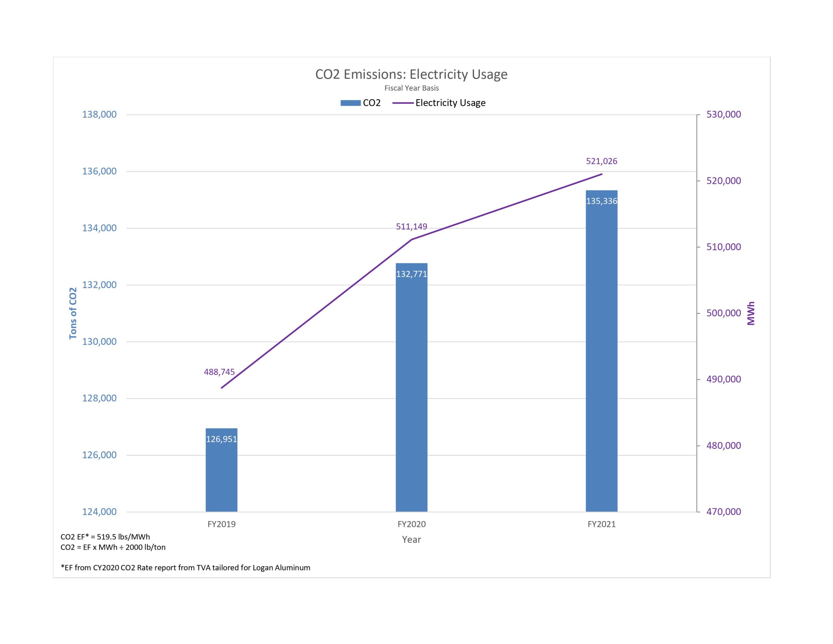The height and width of the screenshot is (644, 833).
Task: Click the 132,000 left axis value
Action: pos(100,285)
